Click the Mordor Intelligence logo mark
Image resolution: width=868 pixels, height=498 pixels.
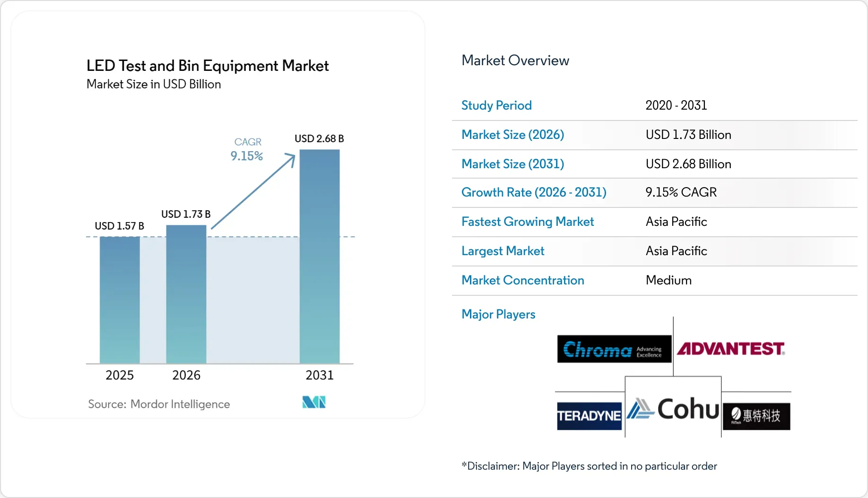pos(314,402)
